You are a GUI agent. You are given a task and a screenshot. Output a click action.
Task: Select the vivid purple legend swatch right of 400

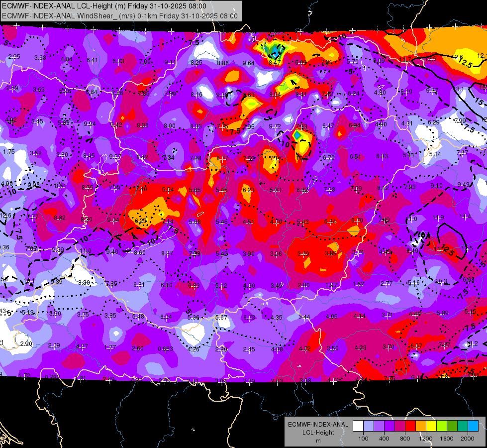[390, 426]
